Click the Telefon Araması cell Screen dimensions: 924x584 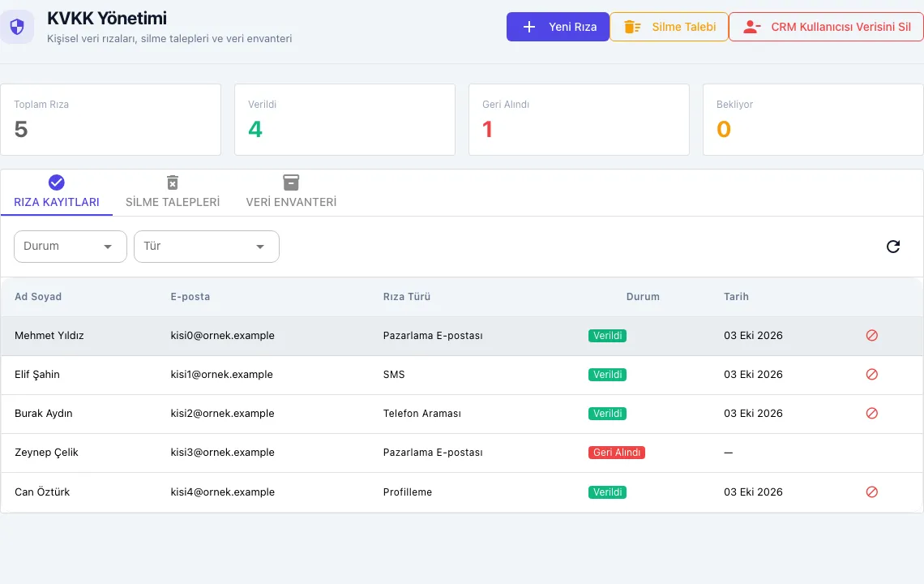coord(422,414)
